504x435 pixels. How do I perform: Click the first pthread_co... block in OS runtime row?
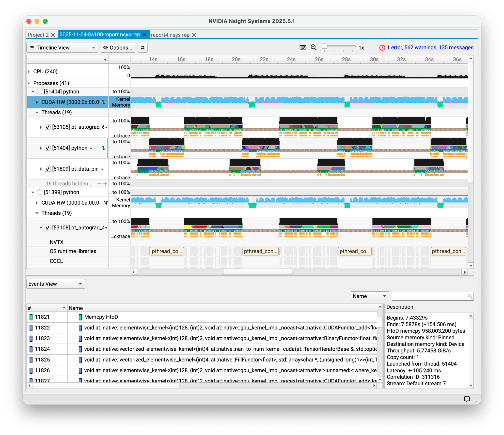point(167,251)
